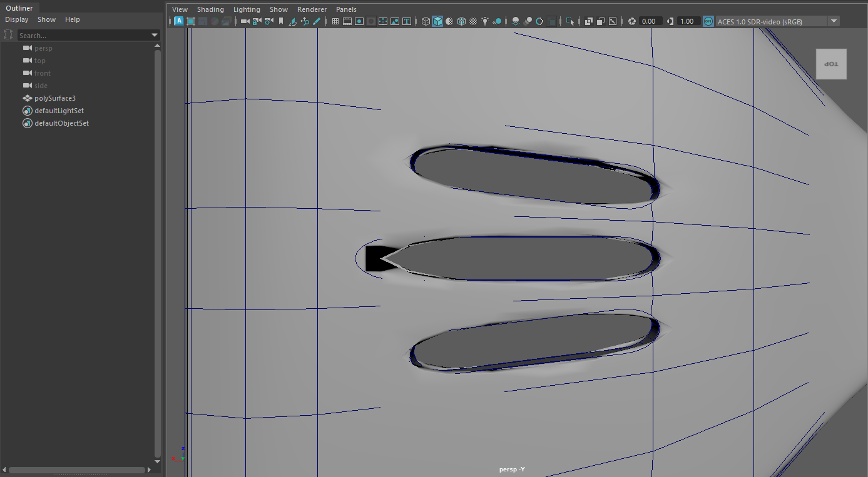Screen dimensions: 868x477
Task: Click the XRay icon
Action: (x=589, y=21)
